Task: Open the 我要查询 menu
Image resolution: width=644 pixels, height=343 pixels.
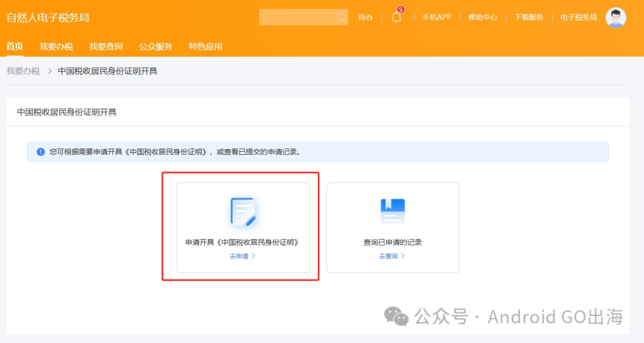Action: click(x=106, y=47)
